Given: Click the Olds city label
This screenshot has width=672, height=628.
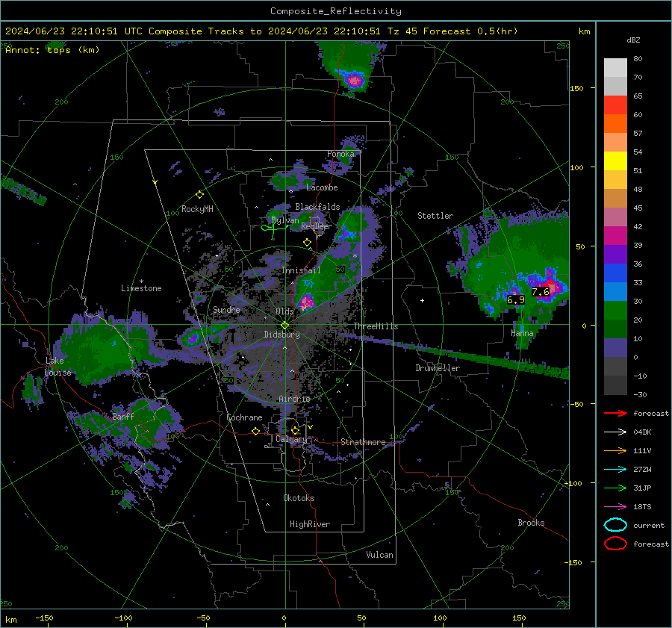Looking at the screenshot, I should (284, 311).
